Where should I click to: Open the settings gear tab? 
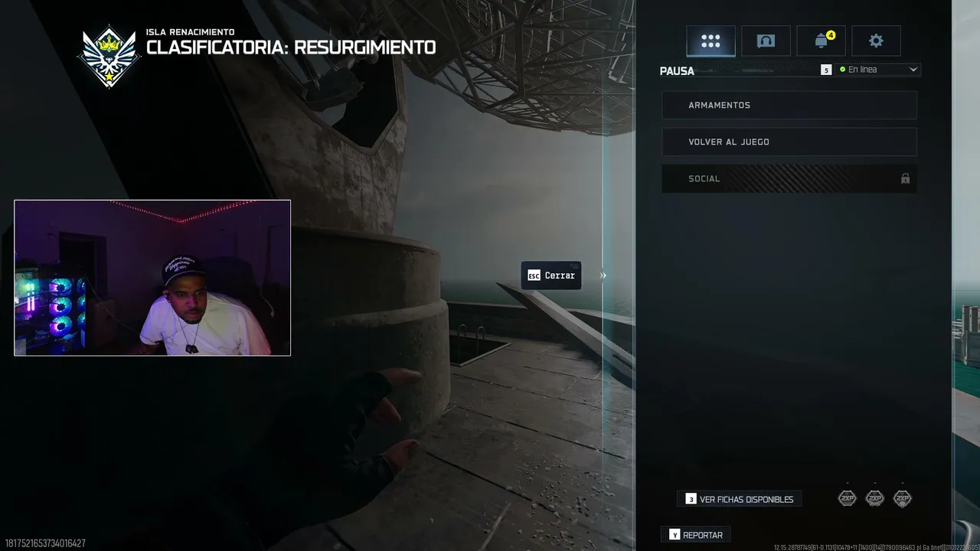(x=876, y=41)
